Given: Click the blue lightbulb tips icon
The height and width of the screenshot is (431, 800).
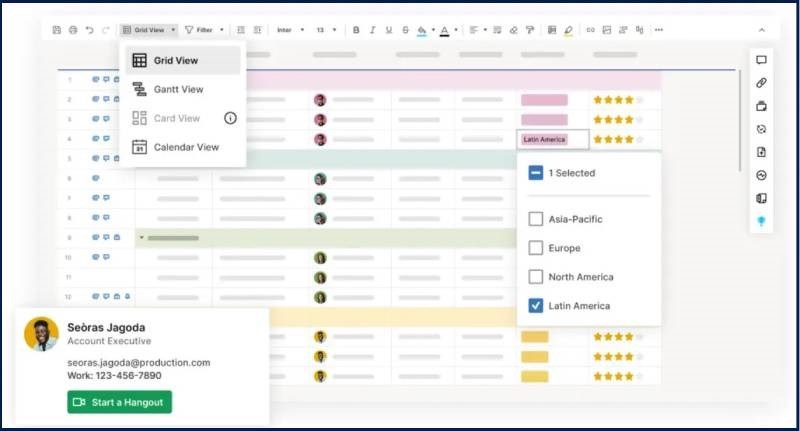Looking at the screenshot, I should (x=761, y=221).
